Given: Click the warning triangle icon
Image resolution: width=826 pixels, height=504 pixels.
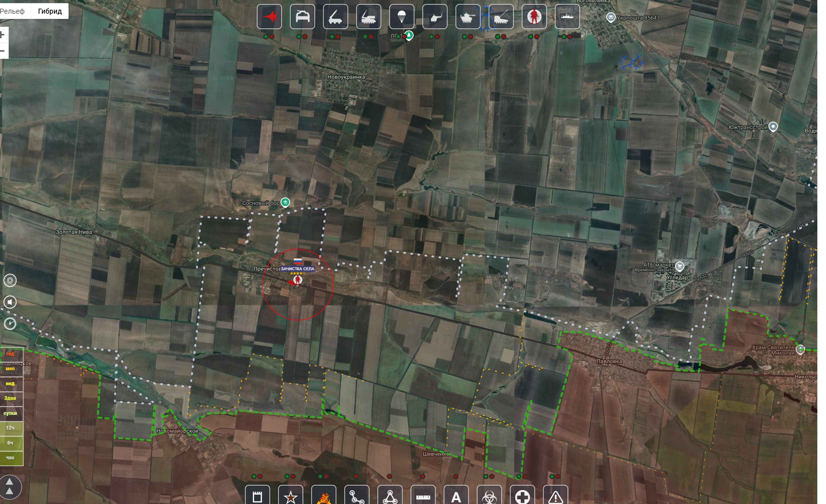Looking at the screenshot, I should [555, 496].
